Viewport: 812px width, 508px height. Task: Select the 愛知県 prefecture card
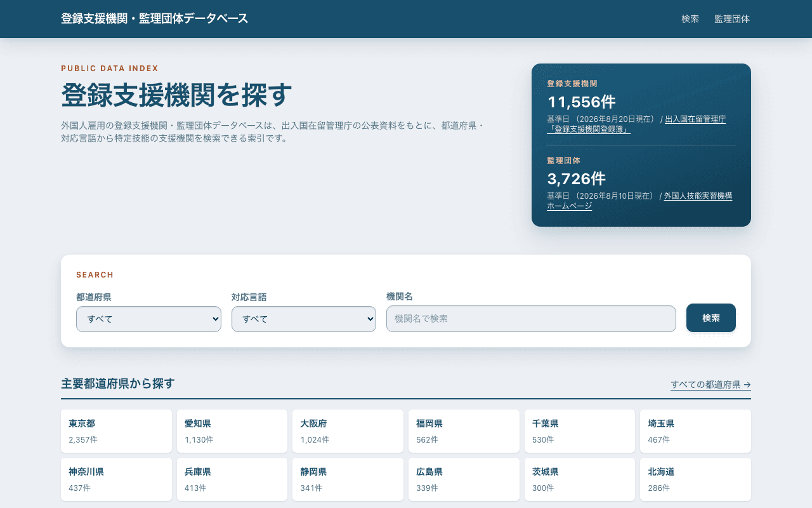(x=232, y=431)
